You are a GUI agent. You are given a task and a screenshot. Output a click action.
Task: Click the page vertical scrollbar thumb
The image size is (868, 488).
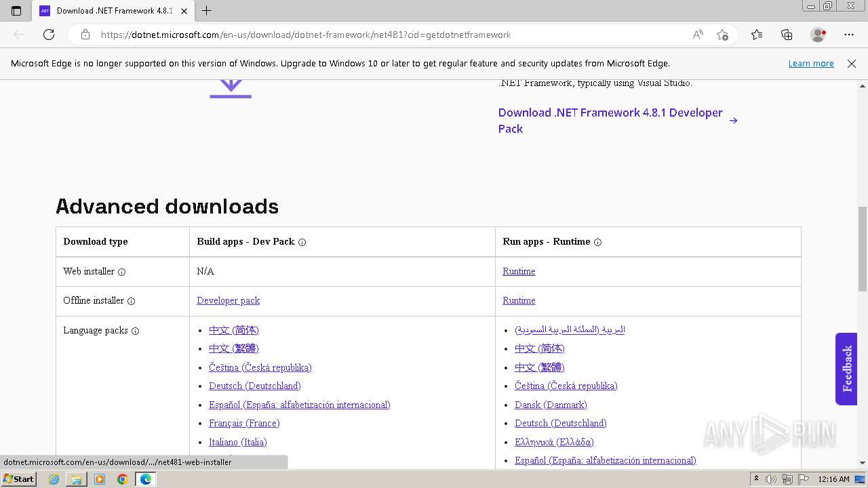click(863, 249)
